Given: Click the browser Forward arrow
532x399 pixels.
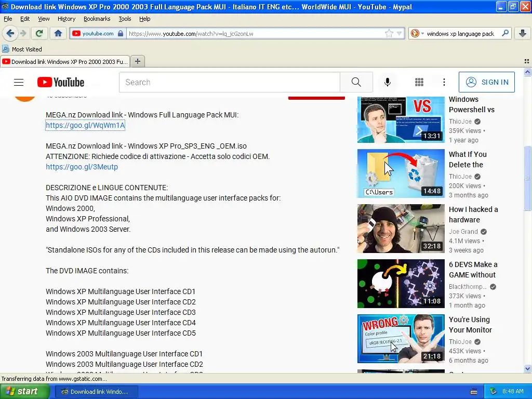Looking at the screenshot, I should pyautogui.click(x=23, y=33).
